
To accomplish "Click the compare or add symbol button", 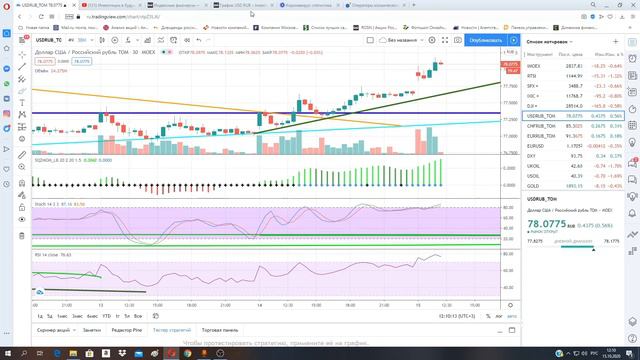I will [115, 40].
